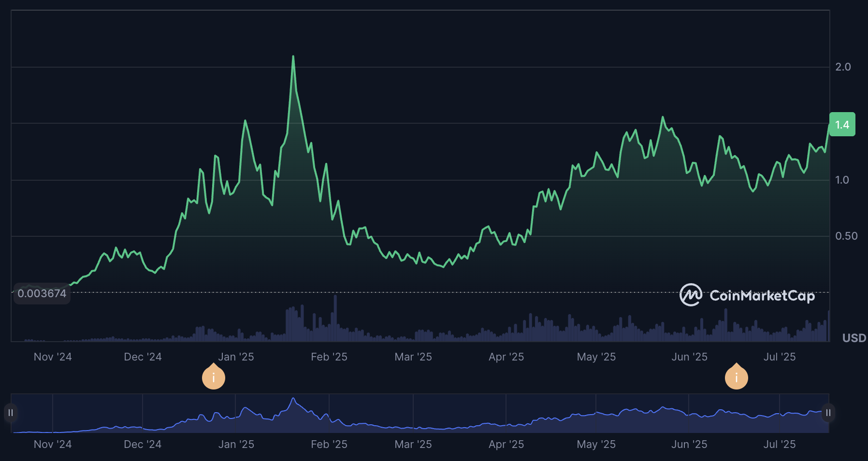This screenshot has height=461, width=868.
Task: Click the 1.0 y-axis price label
Action: [842, 180]
